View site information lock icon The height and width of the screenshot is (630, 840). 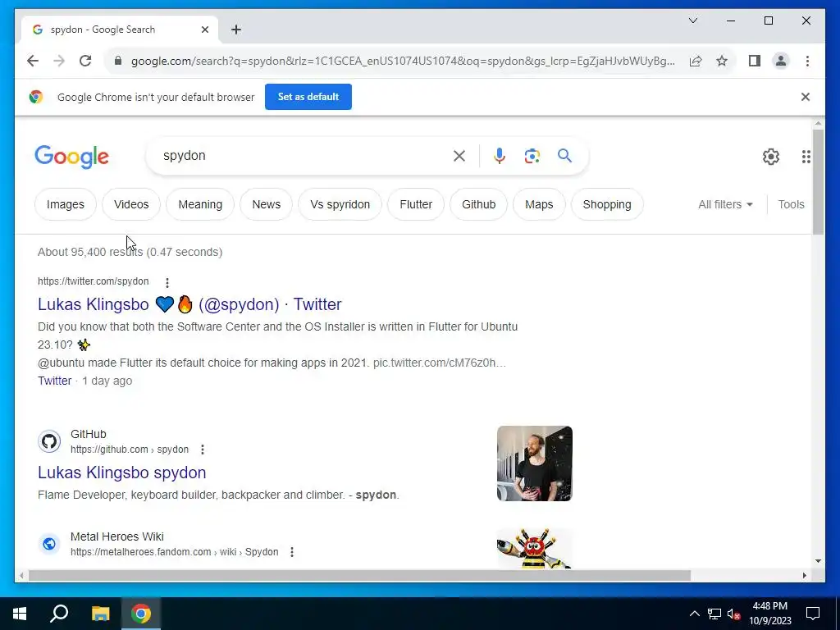pos(118,61)
